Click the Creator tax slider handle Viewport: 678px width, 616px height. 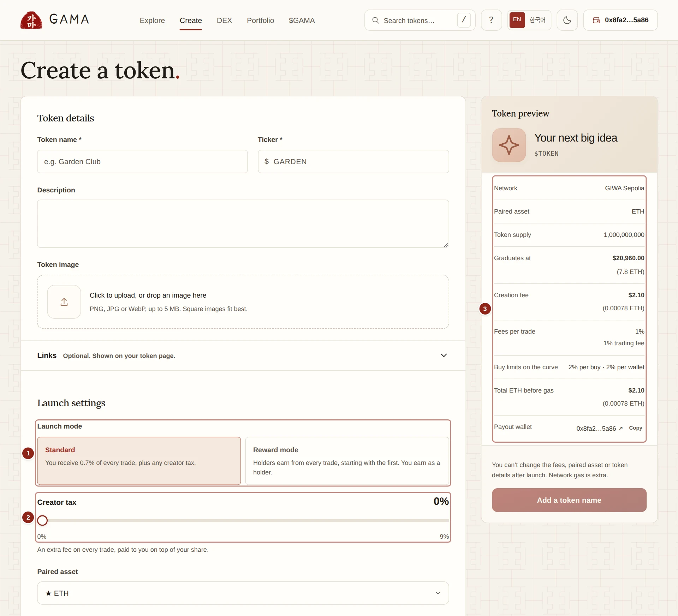click(x=42, y=520)
